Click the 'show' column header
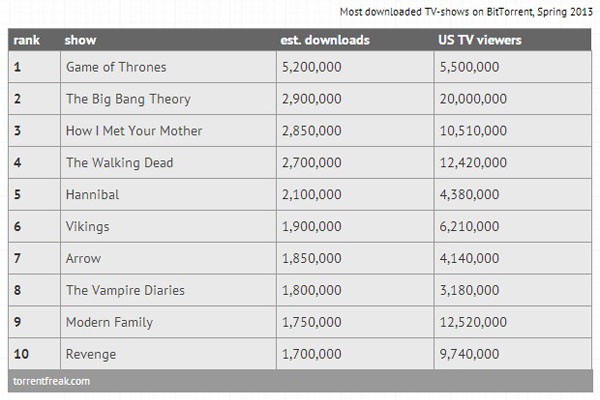600x400 pixels. coord(80,40)
